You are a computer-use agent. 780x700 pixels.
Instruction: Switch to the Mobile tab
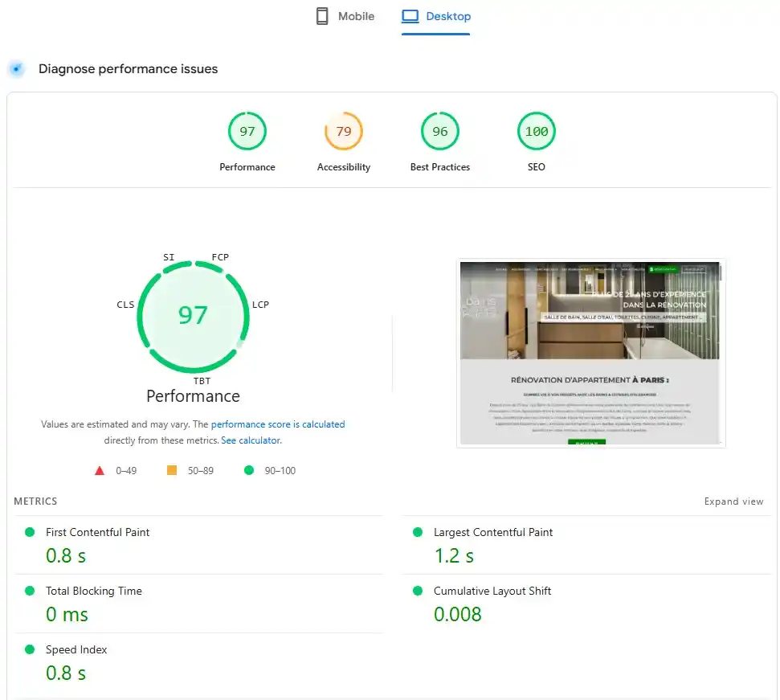(x=345, y=17)
